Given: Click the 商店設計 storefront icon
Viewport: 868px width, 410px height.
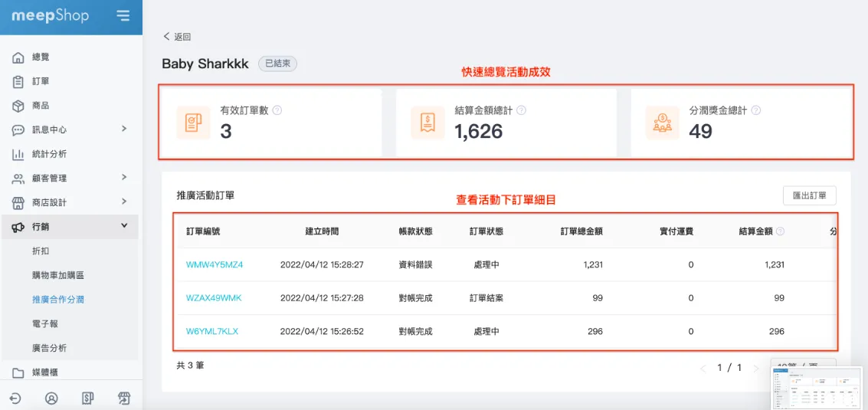Looking at the screenshot, I should click(18, 202).
